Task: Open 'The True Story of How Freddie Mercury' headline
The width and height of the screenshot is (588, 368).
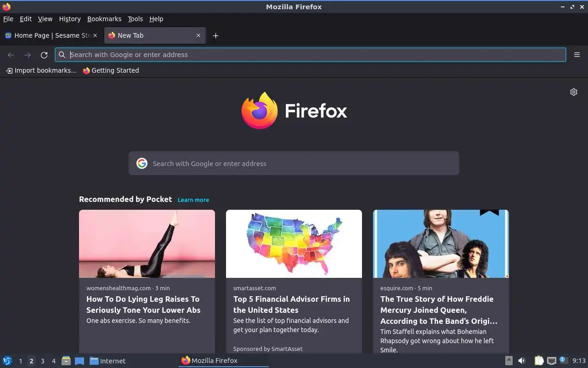Action: (439, 310)
